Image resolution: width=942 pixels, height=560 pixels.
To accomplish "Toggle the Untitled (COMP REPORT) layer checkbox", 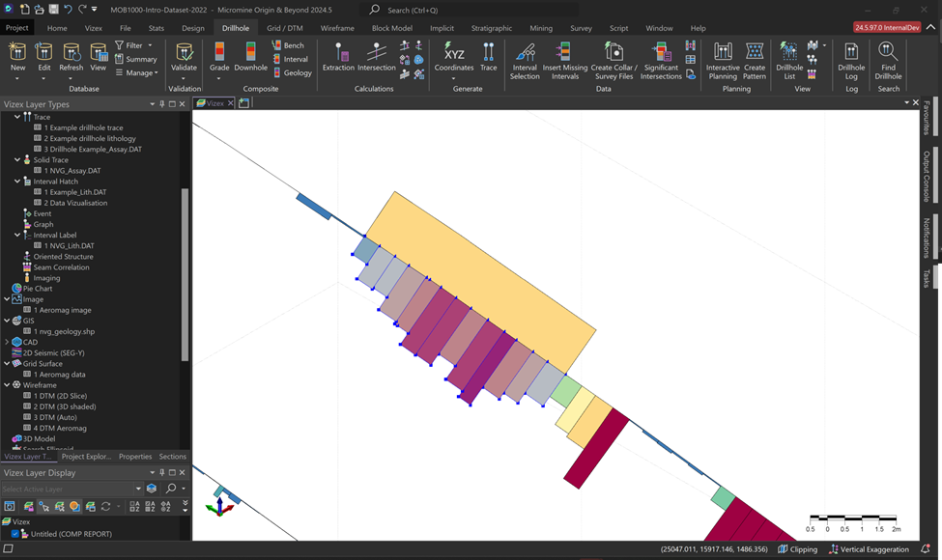I will 14,534.
